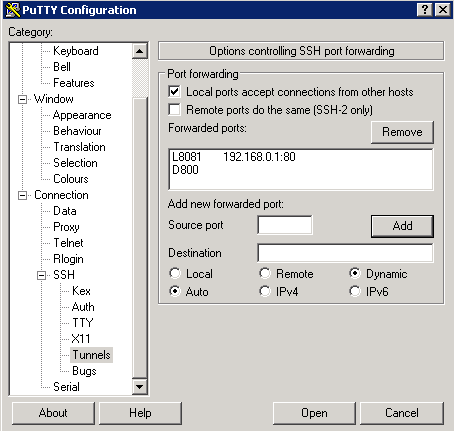
Task: Click the PuTTY icon in title bar
Action: click(13, 10)
